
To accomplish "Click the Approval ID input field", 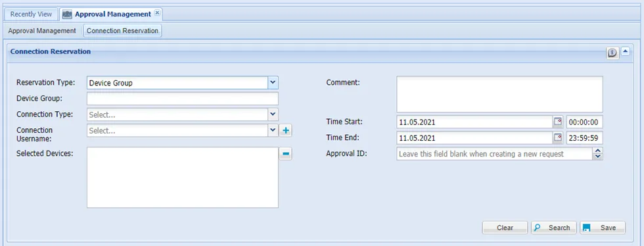I will click(495, 154).
